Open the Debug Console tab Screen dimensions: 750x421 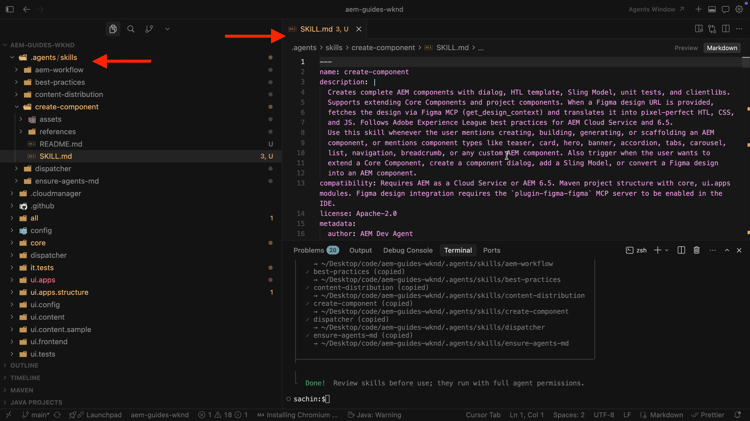click(408, 250)
